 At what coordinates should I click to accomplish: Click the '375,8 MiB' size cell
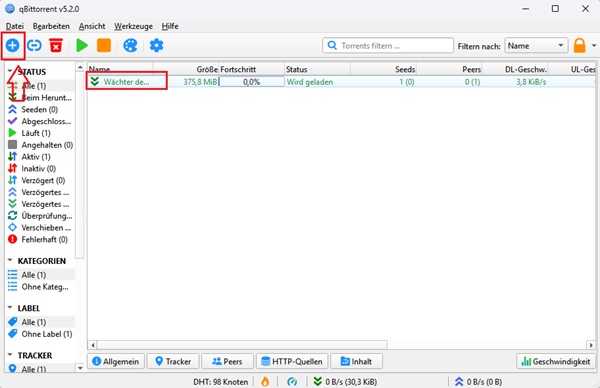200,82
